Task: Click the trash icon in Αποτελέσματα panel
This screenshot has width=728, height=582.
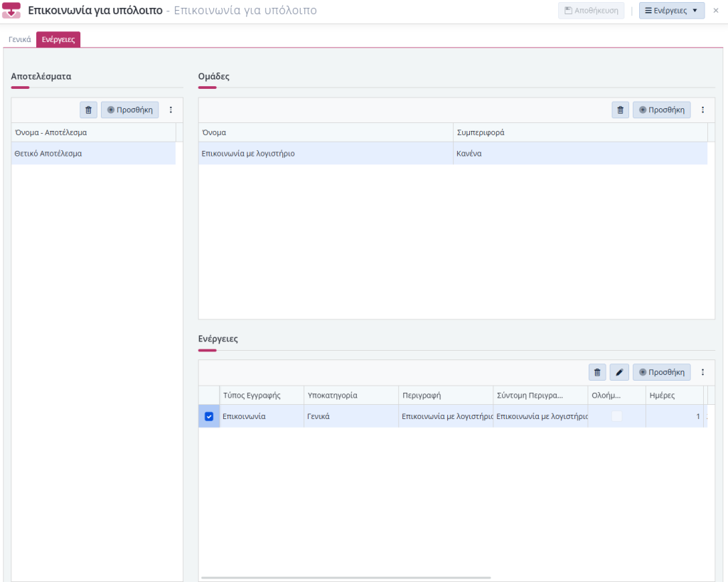Action: coord(88,110)
